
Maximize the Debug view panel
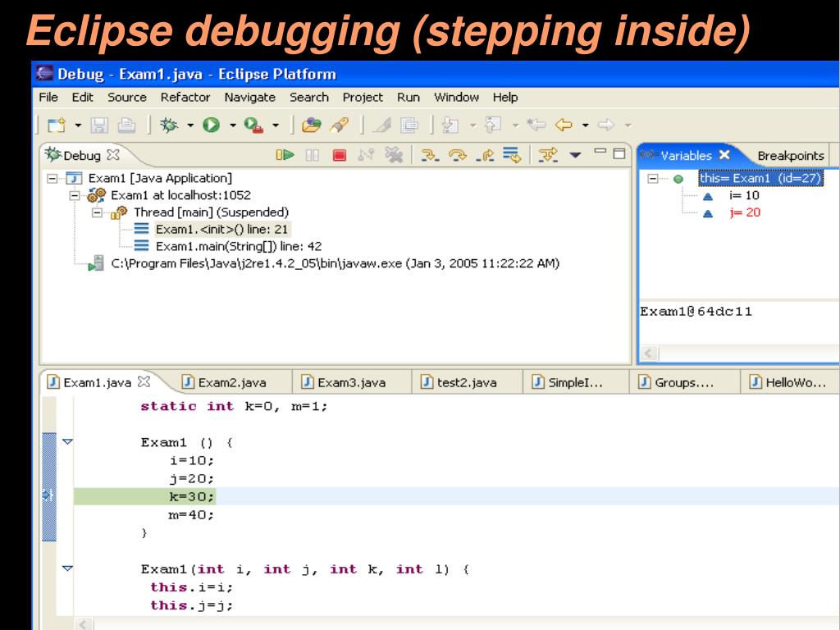point(619,153)
